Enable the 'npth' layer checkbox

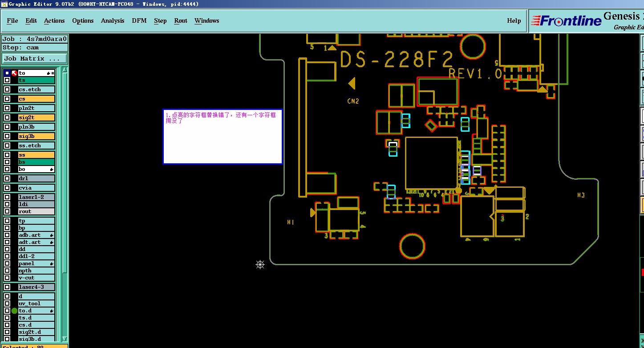[7, 271]
